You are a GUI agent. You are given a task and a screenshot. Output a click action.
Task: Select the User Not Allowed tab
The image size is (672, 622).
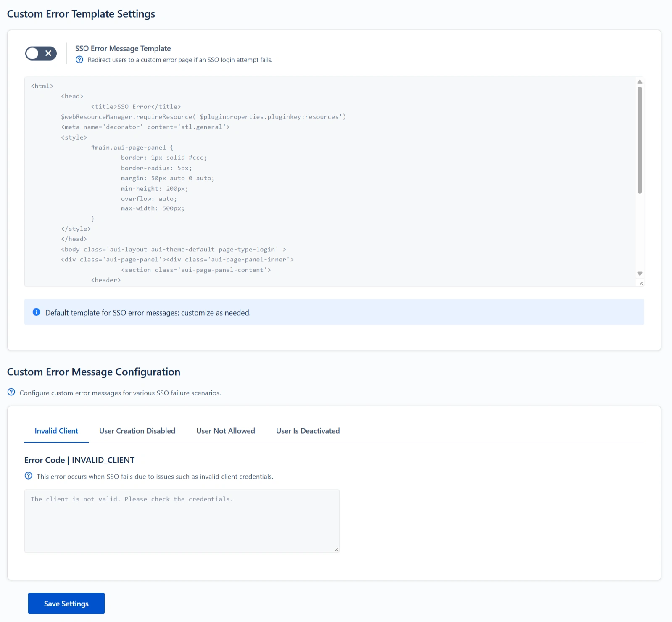tap(226, 431)
